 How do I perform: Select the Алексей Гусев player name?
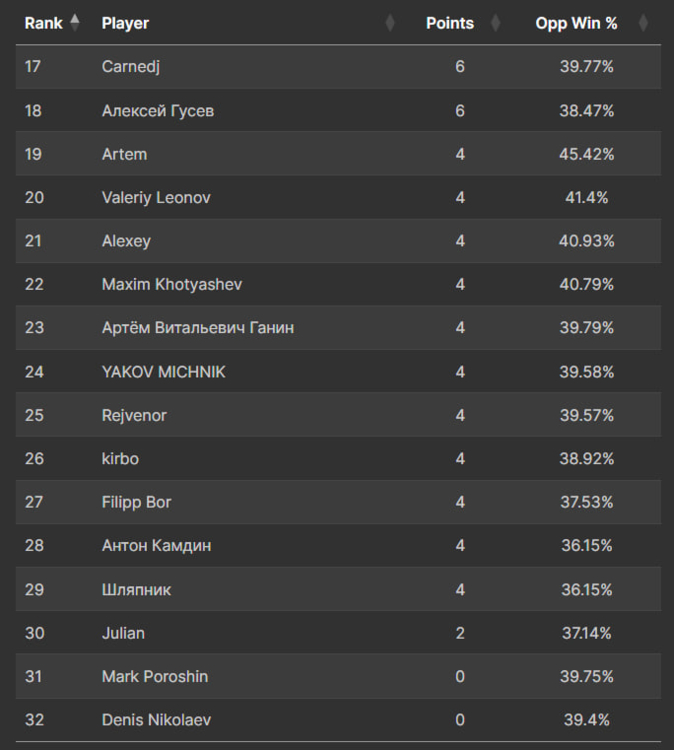click(x=158, y=111)
